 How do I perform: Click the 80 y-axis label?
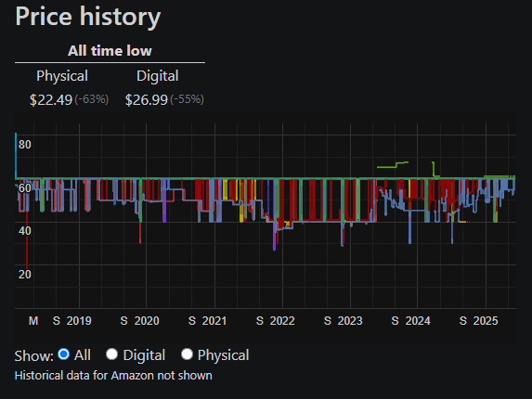point(25,145)
